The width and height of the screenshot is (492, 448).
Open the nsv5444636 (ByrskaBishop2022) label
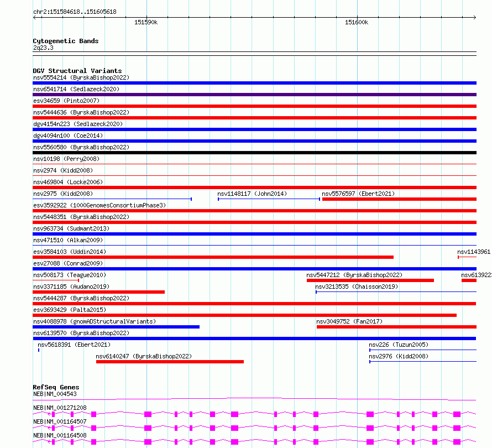click(x=81, y=112)
